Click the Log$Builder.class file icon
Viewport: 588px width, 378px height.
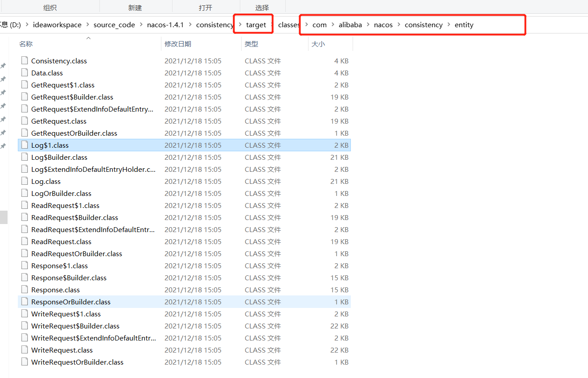tap(25, 157)
